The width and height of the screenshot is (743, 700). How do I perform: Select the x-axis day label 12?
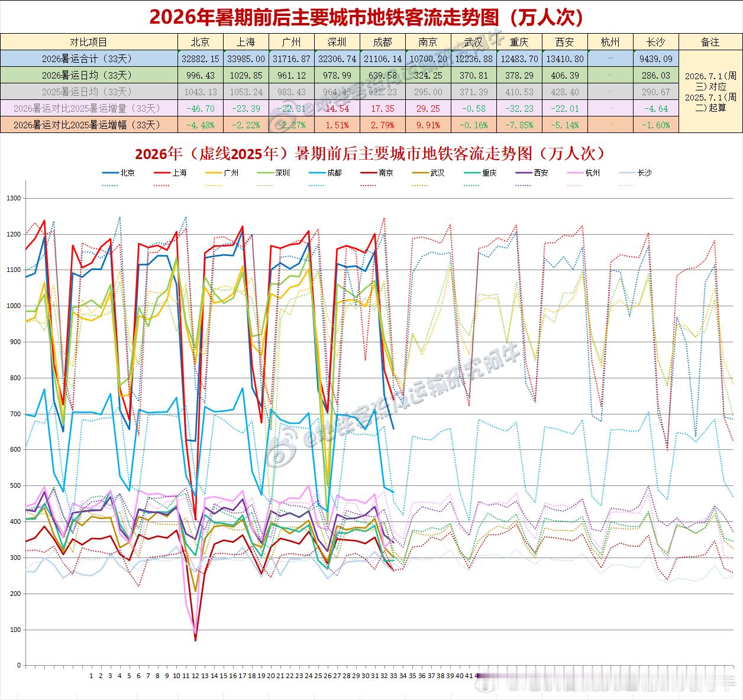[195, 675]
